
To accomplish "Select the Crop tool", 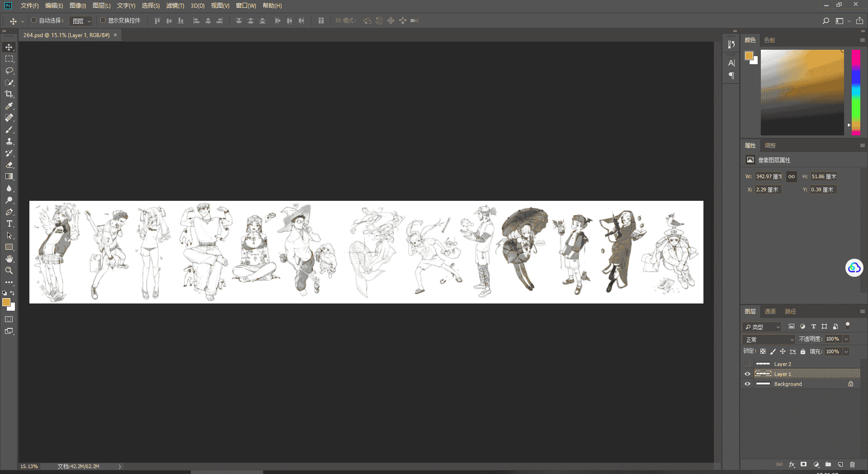I will coord(9,94).
